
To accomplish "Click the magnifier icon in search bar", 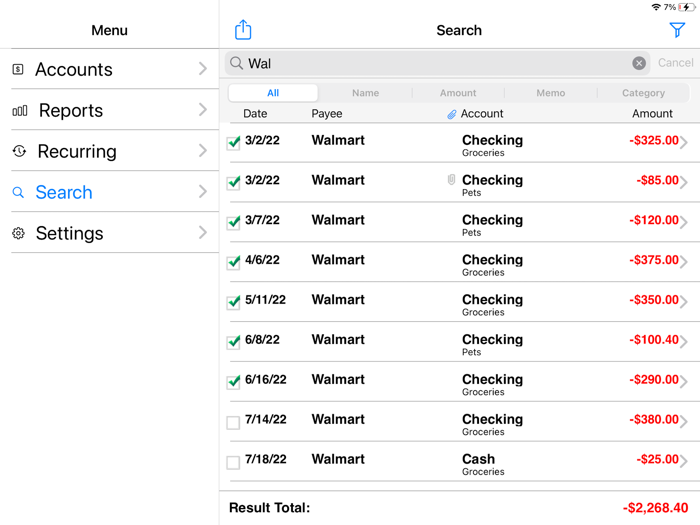I will [x=237, y=63].
